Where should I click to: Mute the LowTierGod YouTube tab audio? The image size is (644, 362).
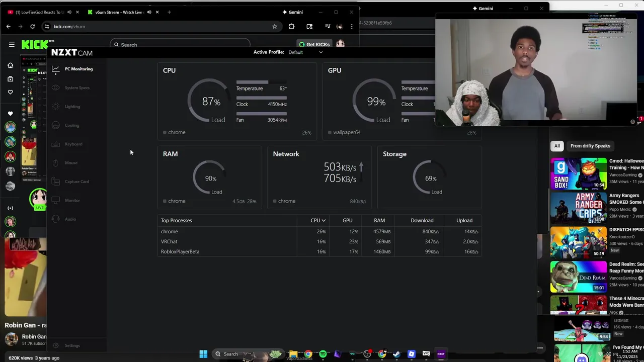(x=69, y=12)
